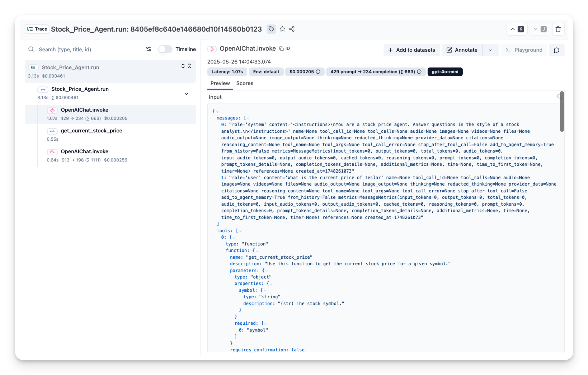Click the gpt-4o-mini model badge

click(445, 72)
